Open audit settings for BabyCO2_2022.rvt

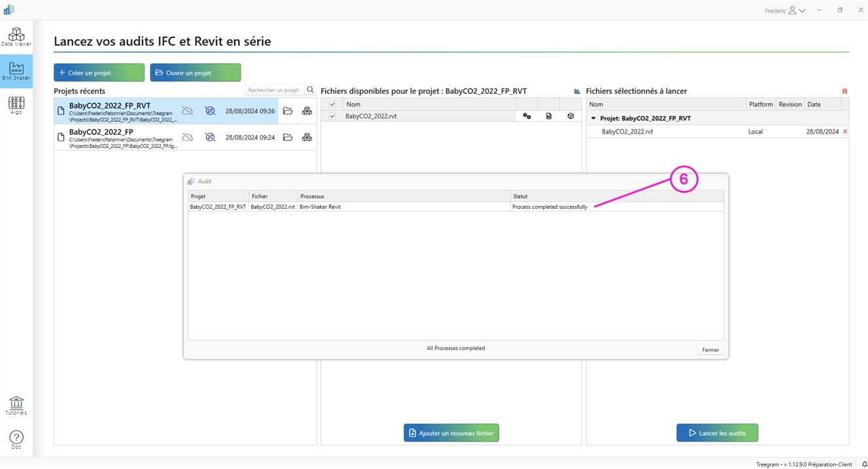tap(527, 116)
